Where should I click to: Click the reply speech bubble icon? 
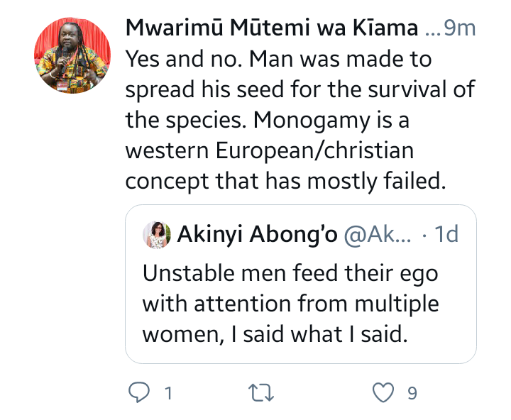(x=139, y=392)
